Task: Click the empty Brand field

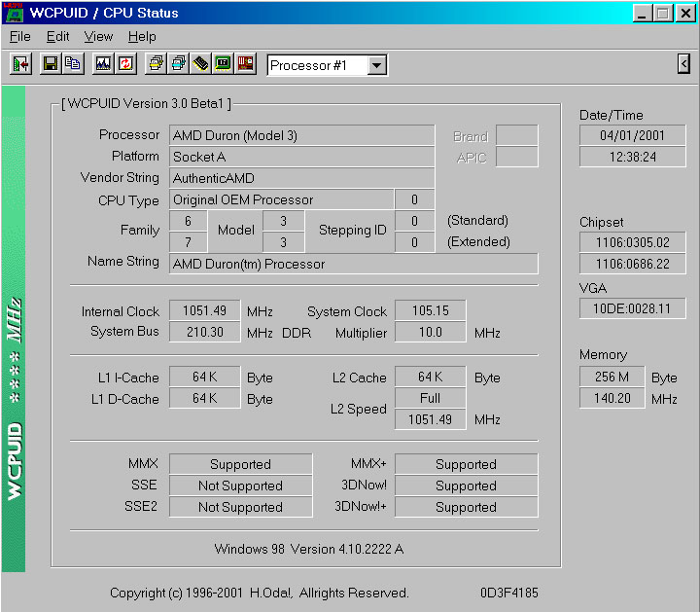Action: pos(517,135)
